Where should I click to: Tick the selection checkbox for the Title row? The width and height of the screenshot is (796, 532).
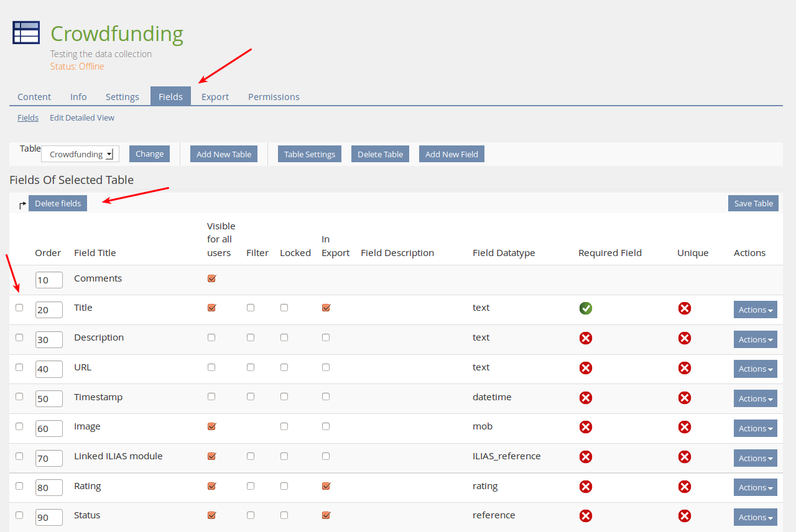coord(19,308)
